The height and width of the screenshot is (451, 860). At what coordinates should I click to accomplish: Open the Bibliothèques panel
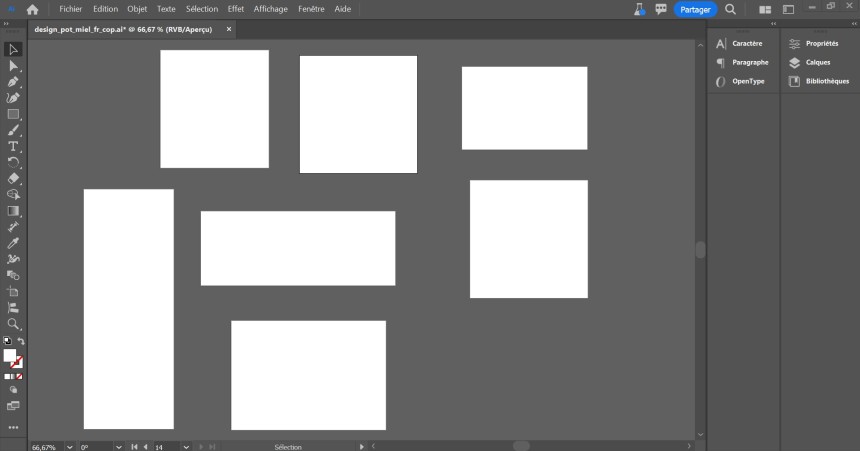[819, 81]
